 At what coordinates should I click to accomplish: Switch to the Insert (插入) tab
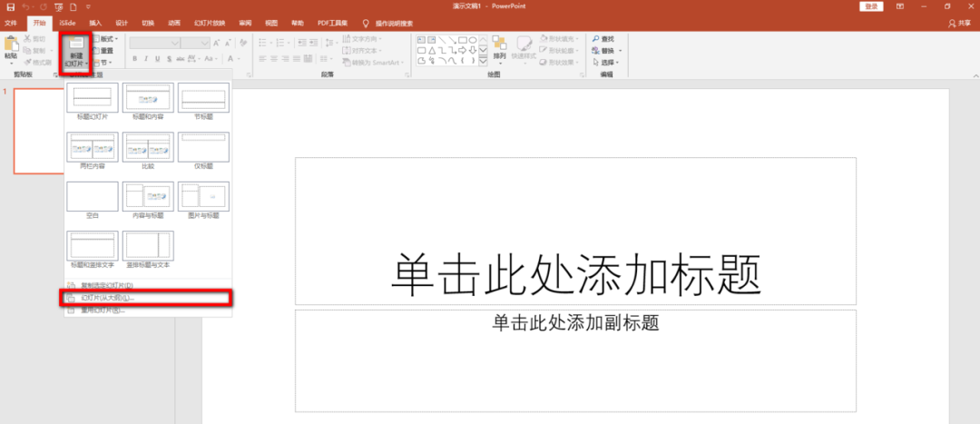pos(95,23)
